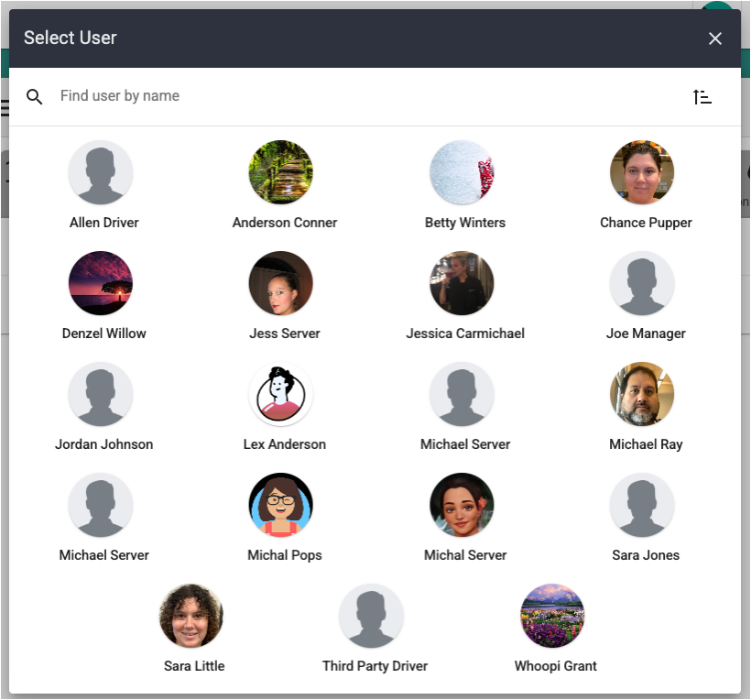
Task: Pick Jessica Carmichael's profile photo
Action: [x=462, y=283]
